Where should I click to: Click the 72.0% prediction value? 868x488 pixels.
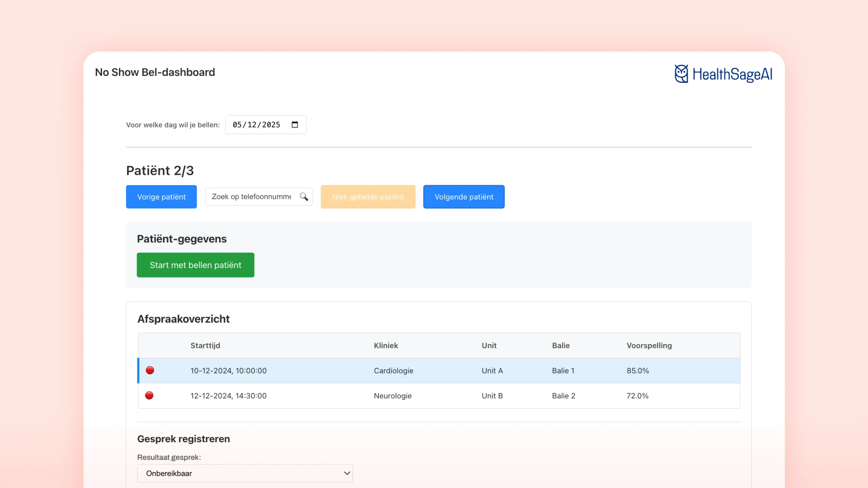[x=637, y=395]
